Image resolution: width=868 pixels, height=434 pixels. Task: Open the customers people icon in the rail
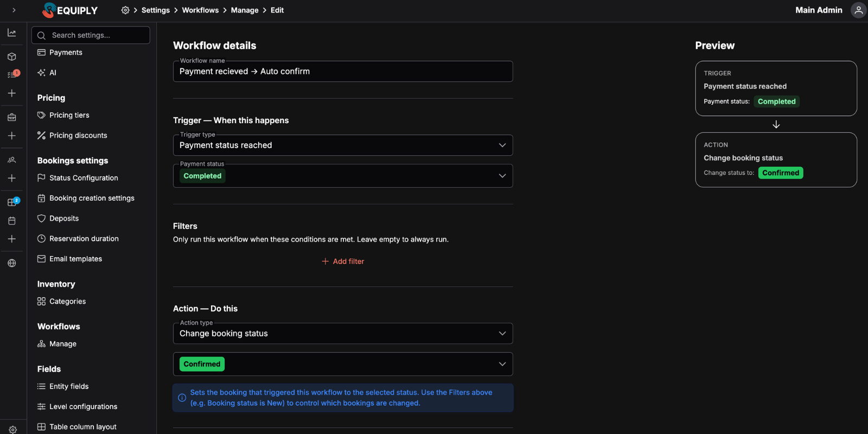(12, 160)
